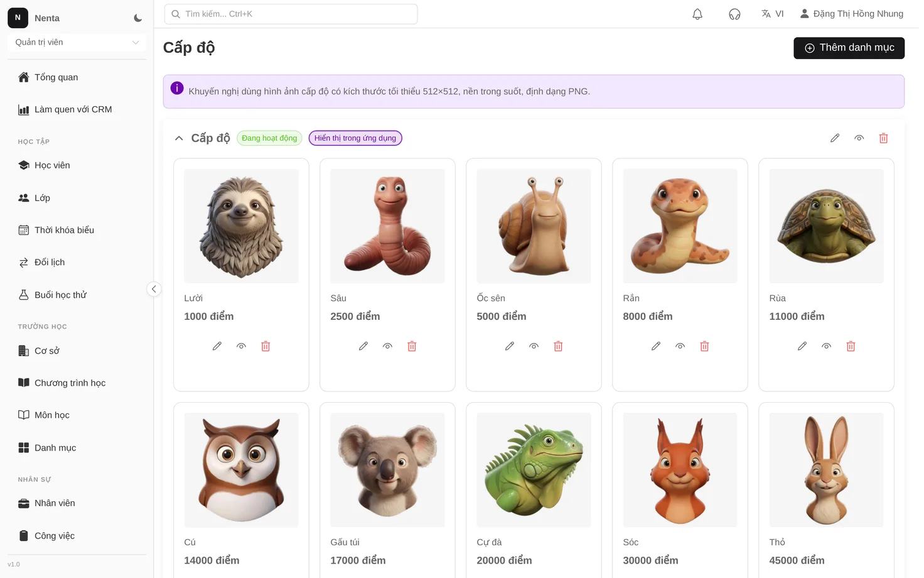
Task: Open Cơ sở in sidebar
Action: click(x=77, y=351)
